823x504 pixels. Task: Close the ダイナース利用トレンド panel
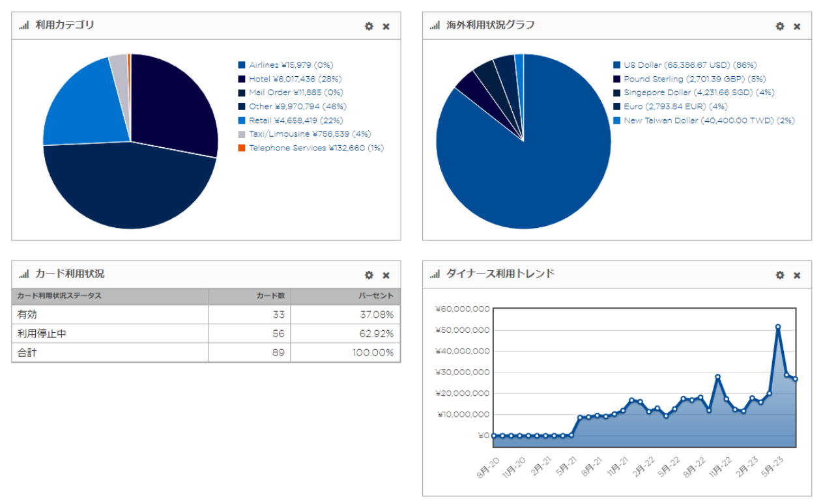point(797,275)
